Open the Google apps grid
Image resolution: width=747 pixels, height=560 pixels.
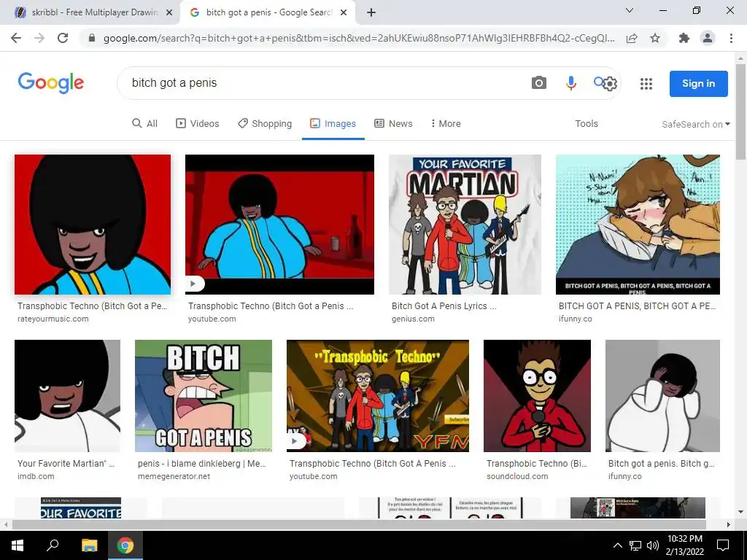tap(646, 84)
